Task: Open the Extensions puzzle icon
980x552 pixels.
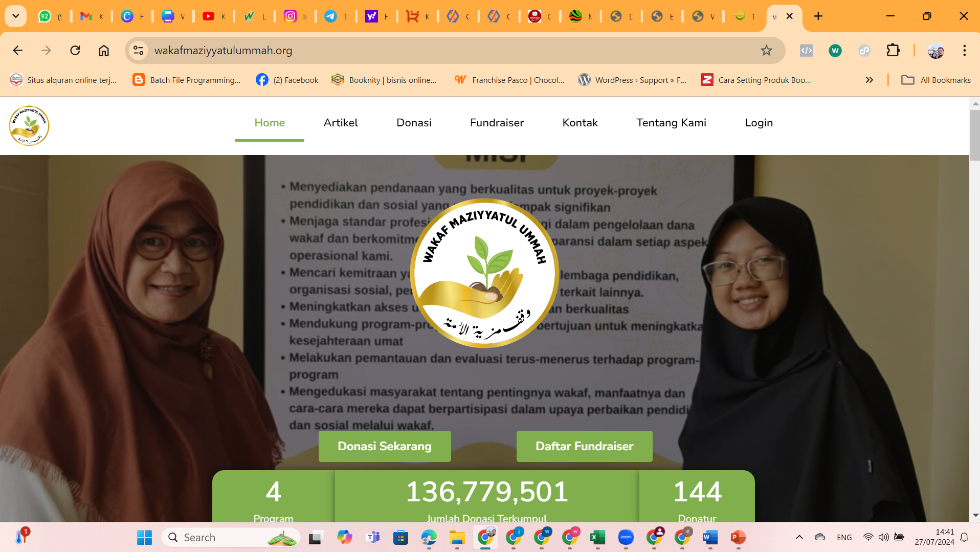Action: (893, 50)
